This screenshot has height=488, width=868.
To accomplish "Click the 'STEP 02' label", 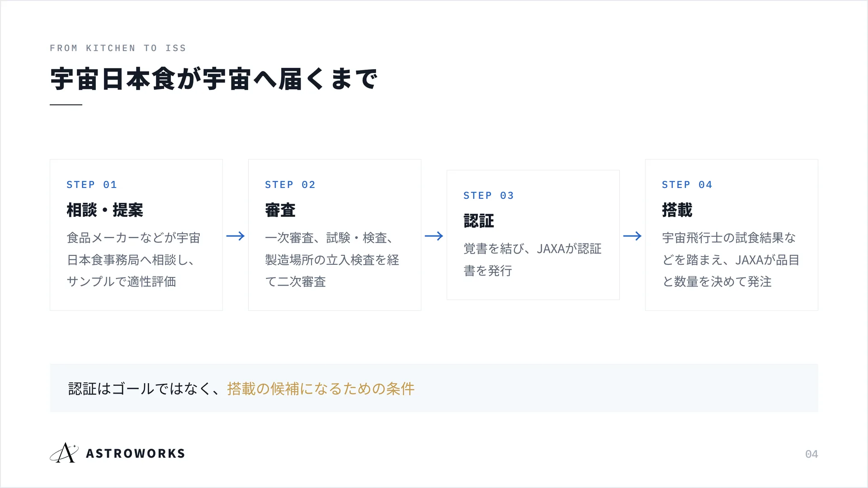I will [x=290, y=184].
